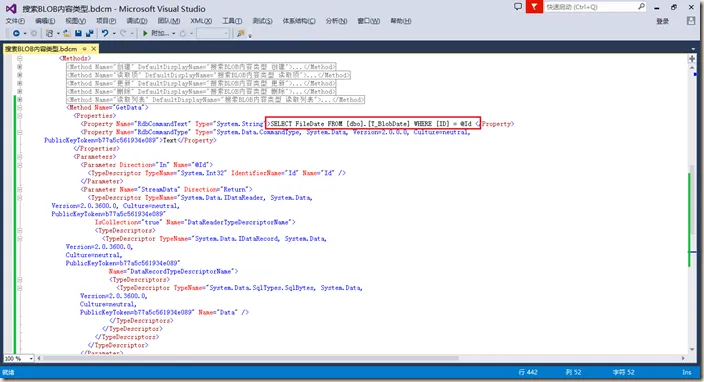Open the 文件(F) menu
The image size is (704, 382).
(15, 21)
